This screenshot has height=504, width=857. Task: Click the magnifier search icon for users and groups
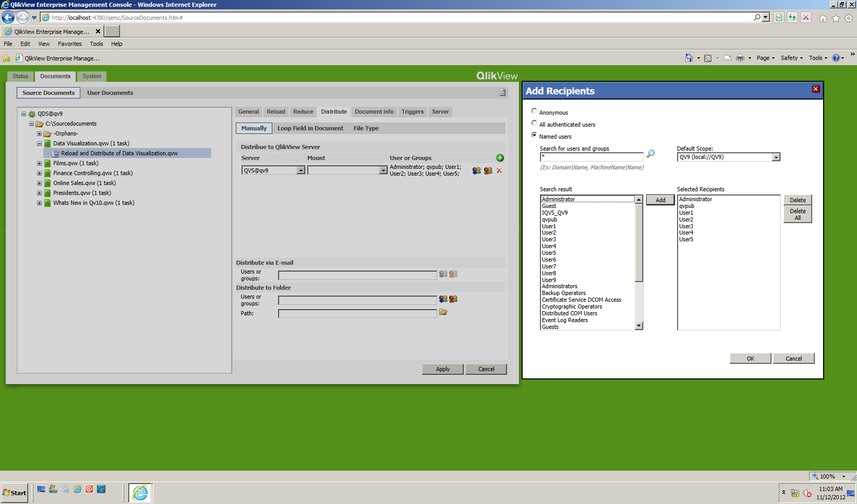coord(650,154)
